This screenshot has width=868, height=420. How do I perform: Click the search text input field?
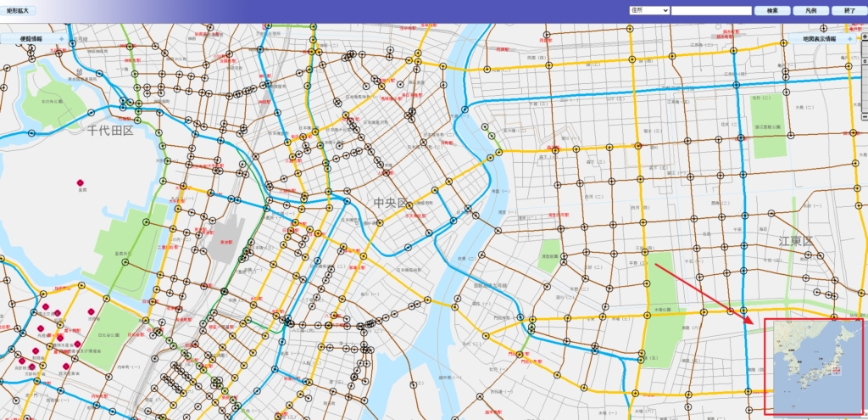pyautogui.click(x=711, y=10)
